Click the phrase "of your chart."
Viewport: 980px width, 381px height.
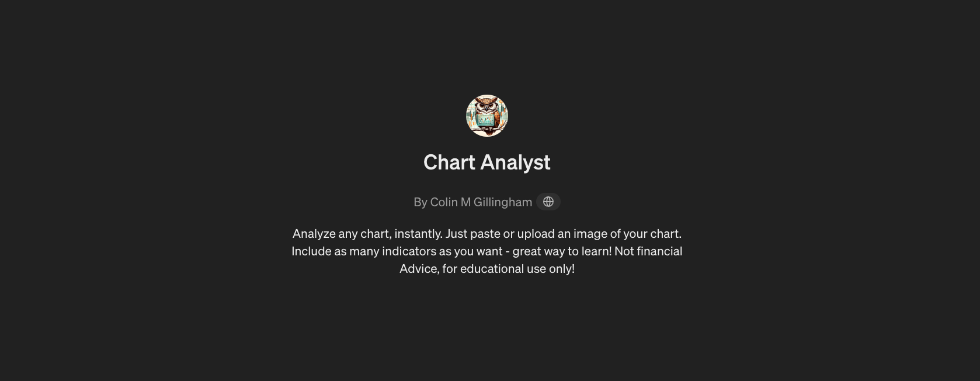click(645, 234)
